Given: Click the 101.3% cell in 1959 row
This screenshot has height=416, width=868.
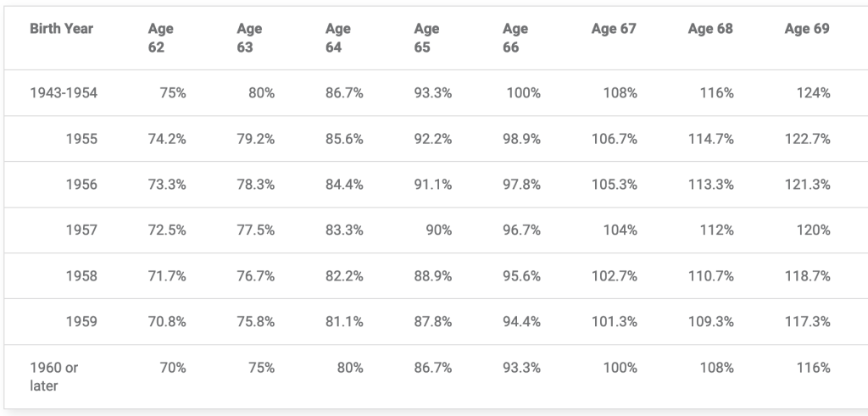Looking at the screenshot, I should click(615, 322).
